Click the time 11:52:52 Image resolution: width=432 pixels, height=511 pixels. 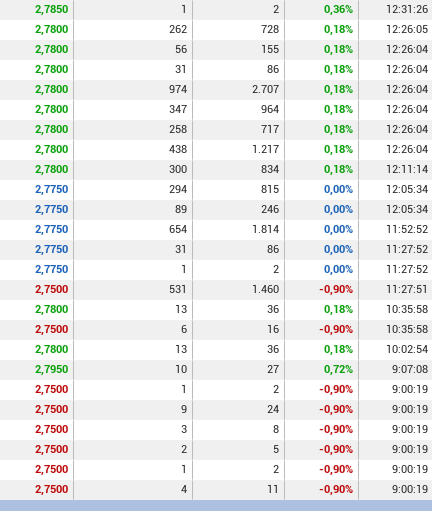[407, 229]
